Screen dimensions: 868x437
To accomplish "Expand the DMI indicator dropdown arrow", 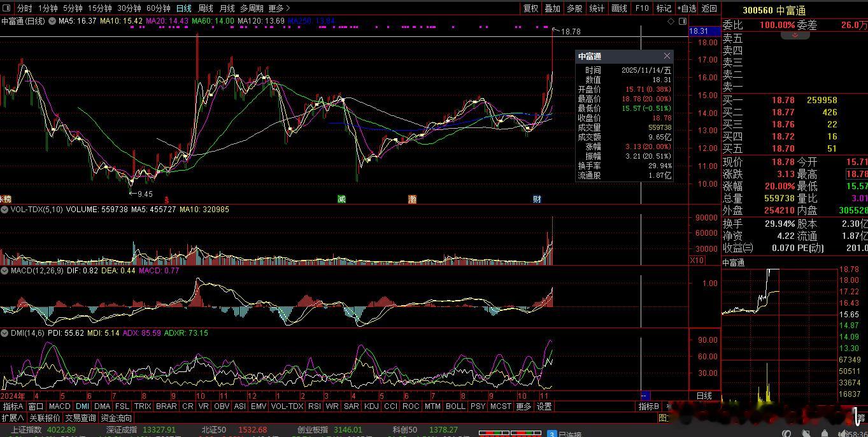I will pyautogui.click(x=4, y=333).
